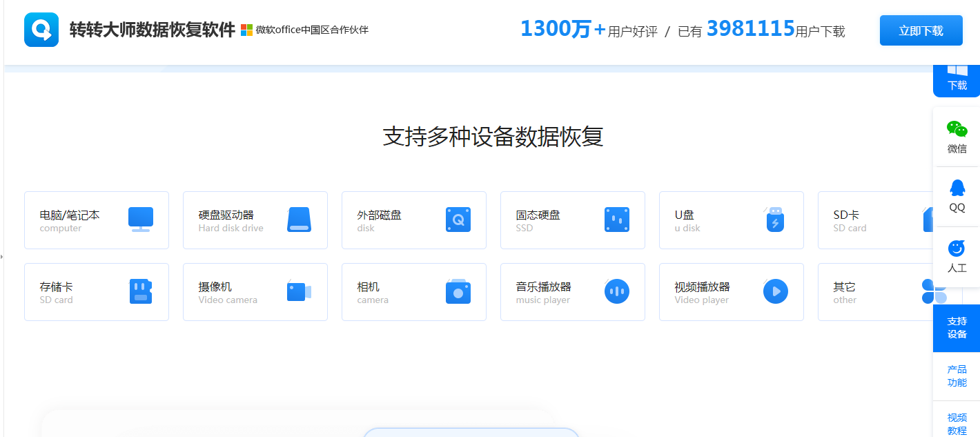Open QQ contact via penguin icon

957,196
